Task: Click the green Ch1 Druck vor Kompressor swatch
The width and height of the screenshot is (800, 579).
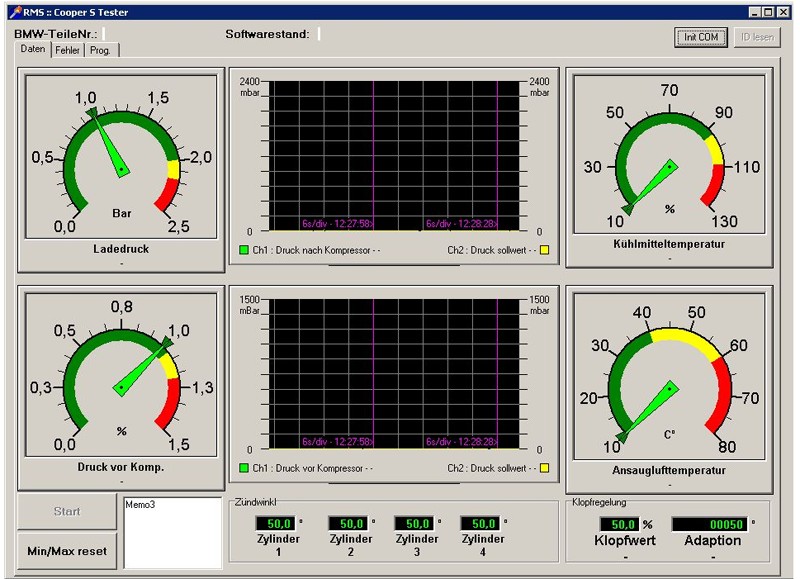Action: point(244,468)
